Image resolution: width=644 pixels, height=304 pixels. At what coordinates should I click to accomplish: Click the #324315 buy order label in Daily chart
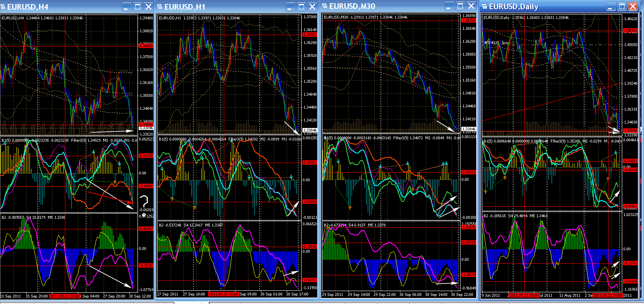[497, 43]
